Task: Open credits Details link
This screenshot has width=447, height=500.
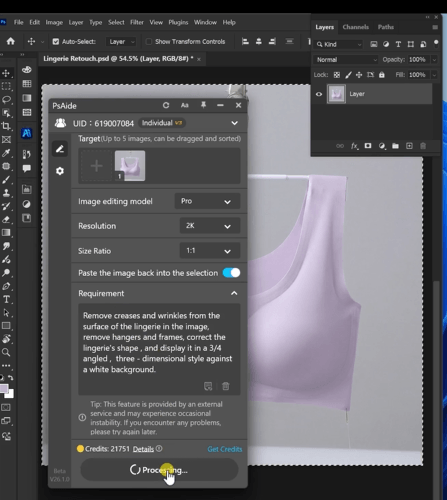Action: (143, 449)
